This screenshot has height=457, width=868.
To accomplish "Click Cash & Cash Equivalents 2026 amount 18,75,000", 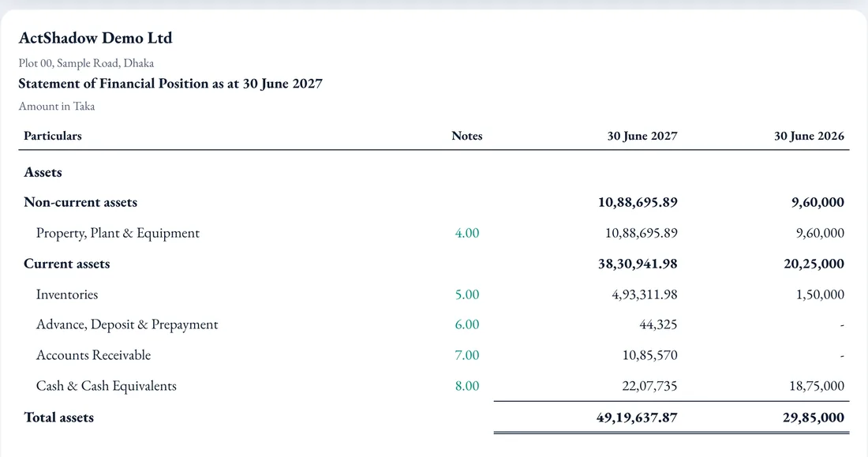I will (817, 386).
